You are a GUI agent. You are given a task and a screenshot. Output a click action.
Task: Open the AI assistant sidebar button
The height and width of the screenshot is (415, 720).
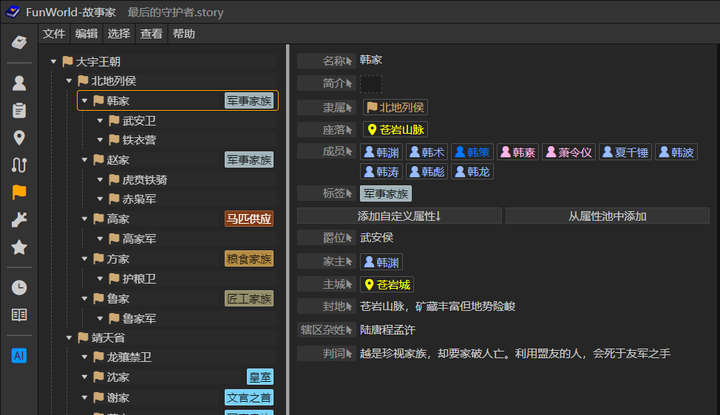point(19,355)
